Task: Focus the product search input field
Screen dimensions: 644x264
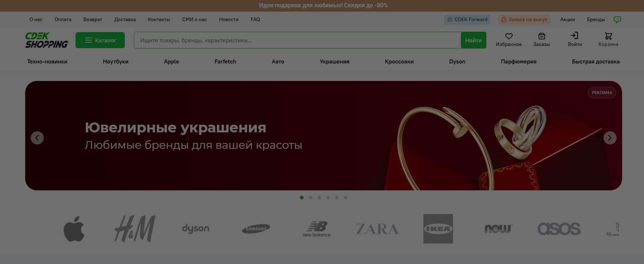Action: coord(297,40)
